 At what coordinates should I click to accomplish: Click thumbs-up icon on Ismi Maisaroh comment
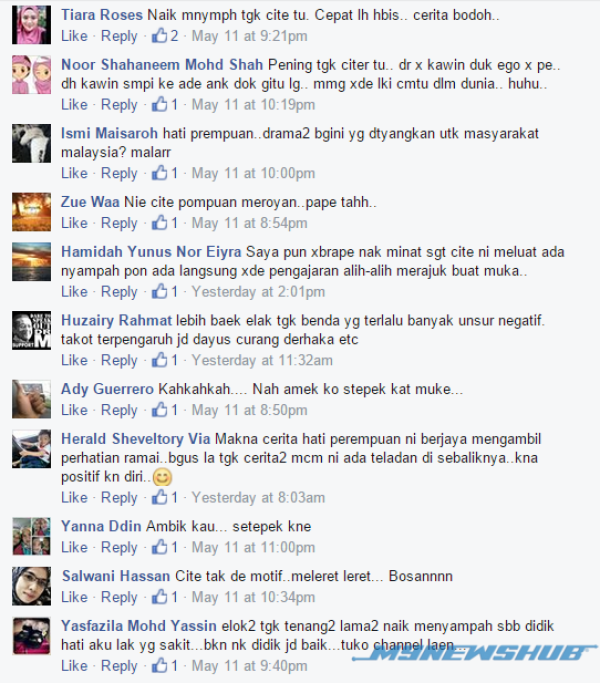159,172
